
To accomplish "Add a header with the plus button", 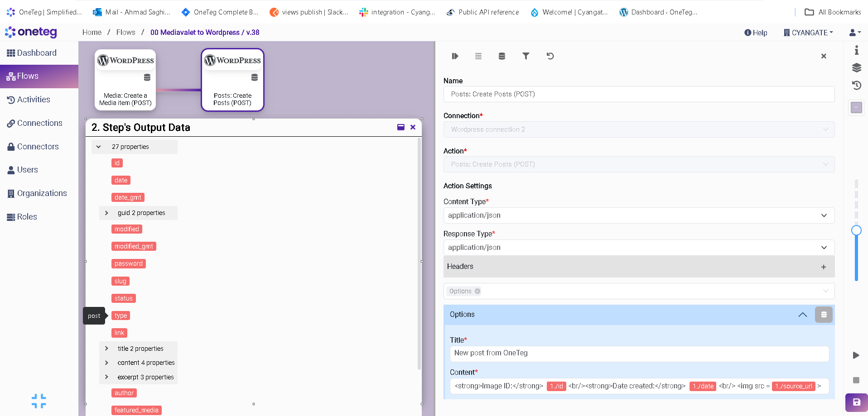I will (x=823, y=267).
